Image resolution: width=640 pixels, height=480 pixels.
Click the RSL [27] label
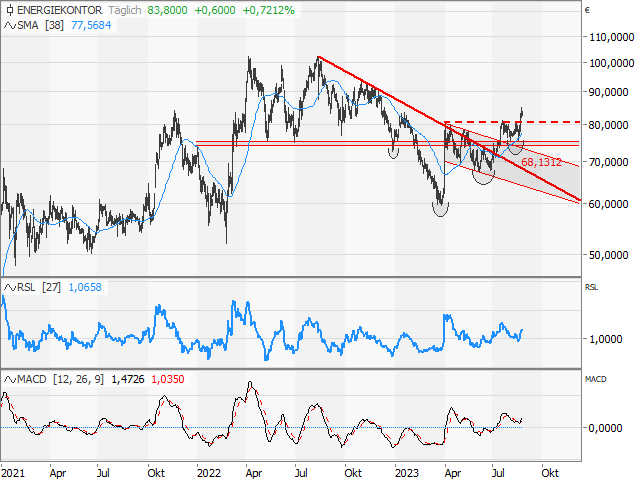(39, 287)
